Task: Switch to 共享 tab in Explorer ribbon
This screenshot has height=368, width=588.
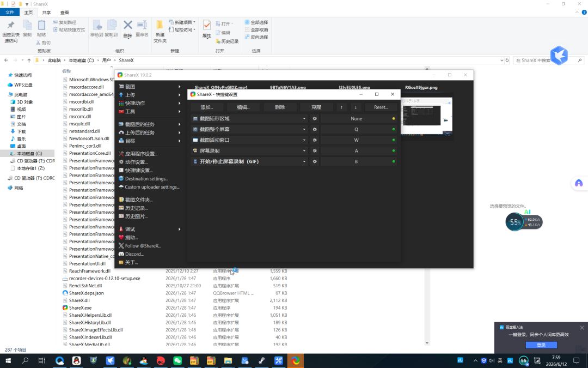Action: [46, 13]
